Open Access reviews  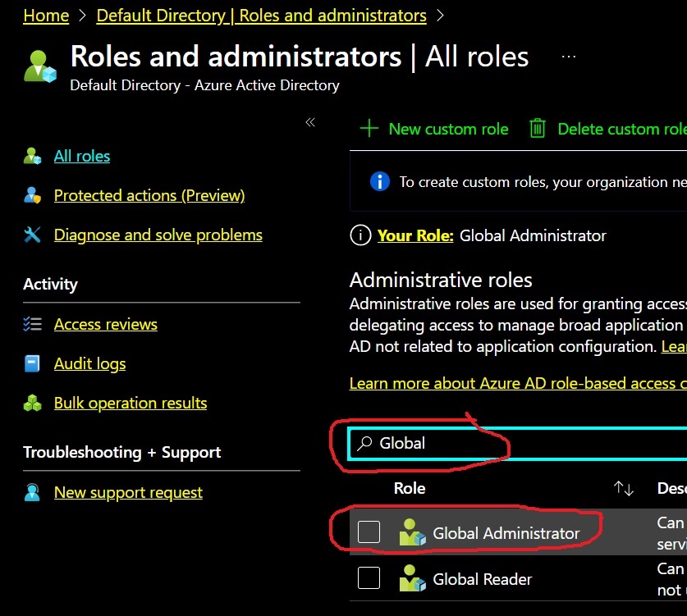(x=106, y=325)
